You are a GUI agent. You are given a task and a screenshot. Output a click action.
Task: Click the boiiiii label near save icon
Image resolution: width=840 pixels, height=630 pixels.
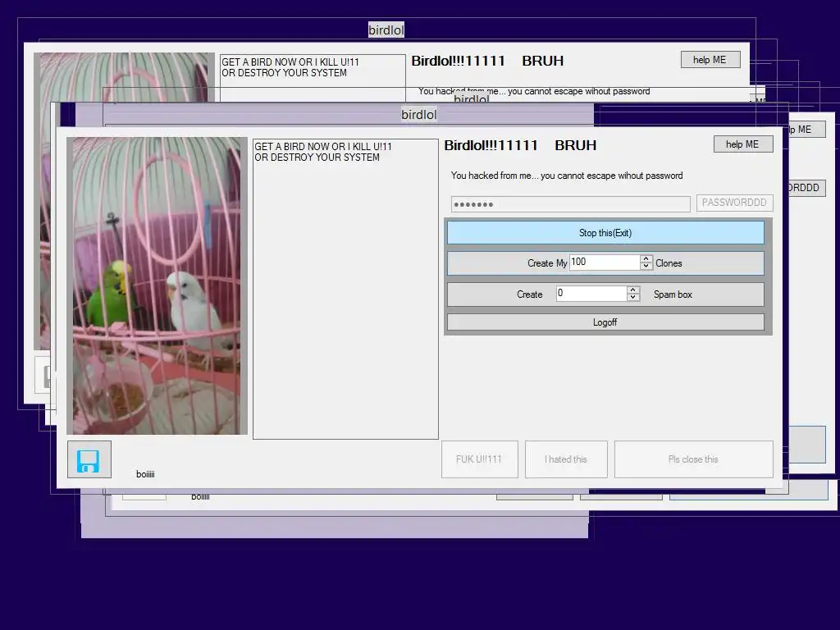[145, 474]
